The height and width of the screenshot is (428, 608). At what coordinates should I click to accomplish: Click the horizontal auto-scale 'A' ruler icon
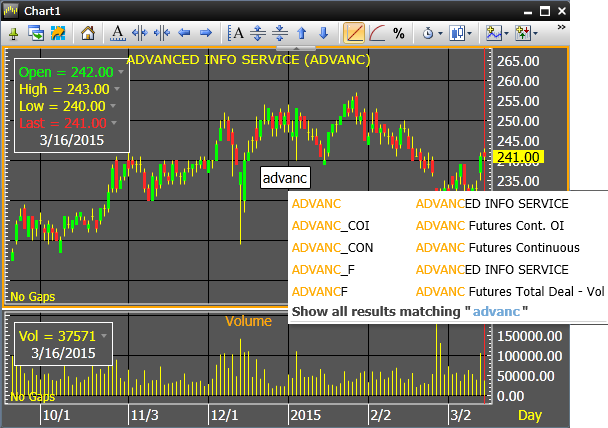[x=118, y=33]
